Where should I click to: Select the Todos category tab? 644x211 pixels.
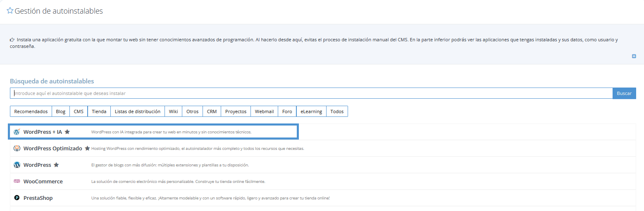[337, 111]
